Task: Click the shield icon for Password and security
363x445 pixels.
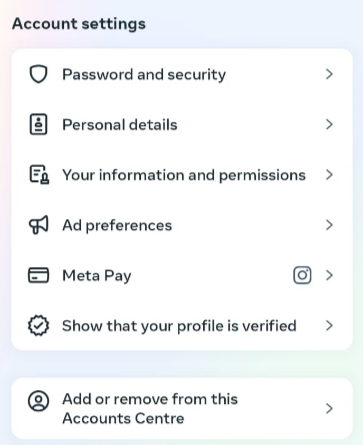Action: (38, 74)
